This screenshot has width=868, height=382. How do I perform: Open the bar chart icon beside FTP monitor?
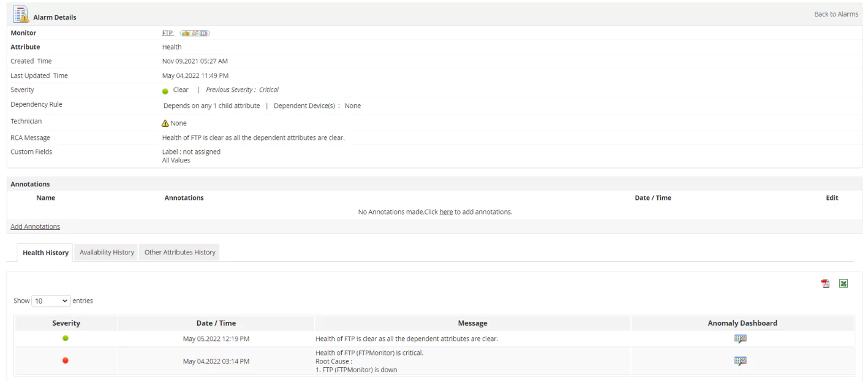pyautogui.click(x=186, y=33)
